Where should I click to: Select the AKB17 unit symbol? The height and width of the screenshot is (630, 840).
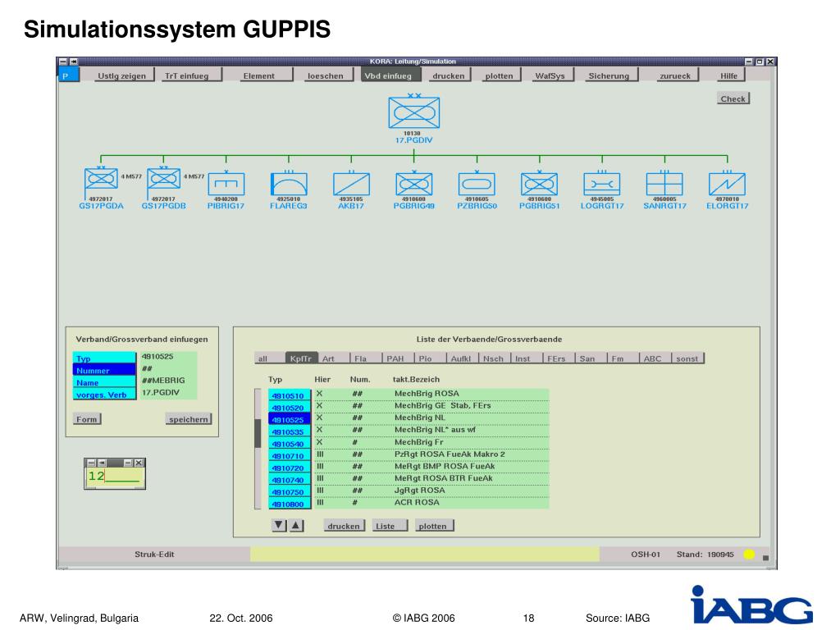[351, 184]
